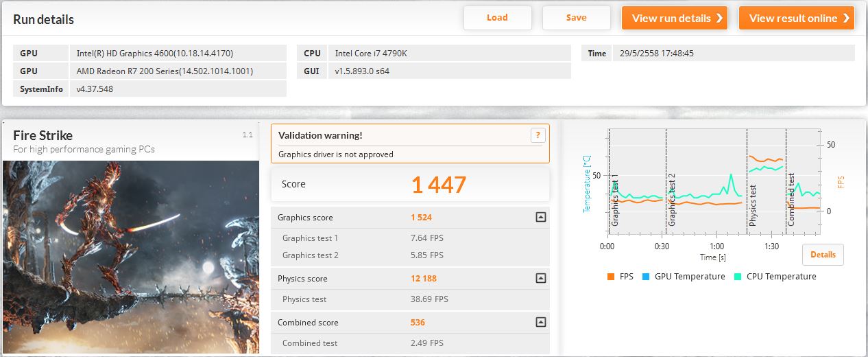Select the Graphics score value 1 524
This screenshot has height=357, width=868.
click(422, 218)
